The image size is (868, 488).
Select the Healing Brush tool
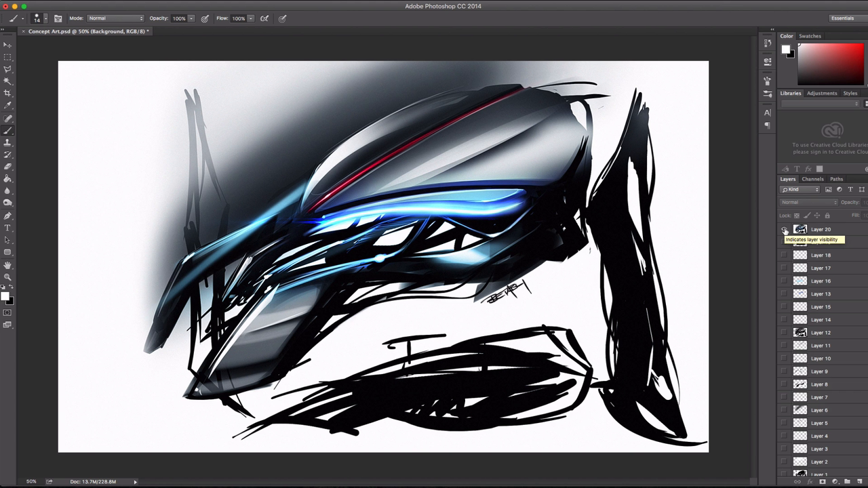[x=7, y=119]
